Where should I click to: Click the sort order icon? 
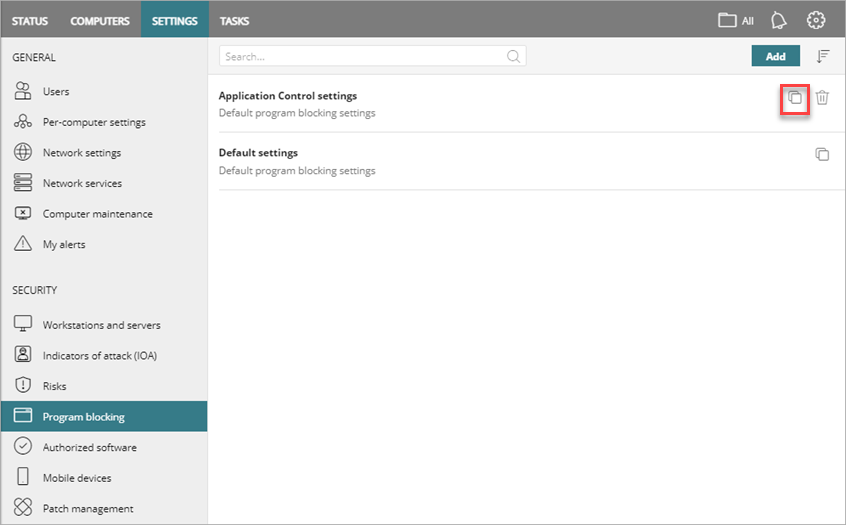[823, 57]
